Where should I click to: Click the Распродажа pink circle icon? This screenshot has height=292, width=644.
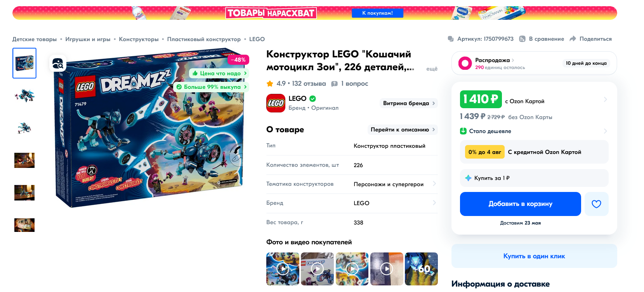465,63
